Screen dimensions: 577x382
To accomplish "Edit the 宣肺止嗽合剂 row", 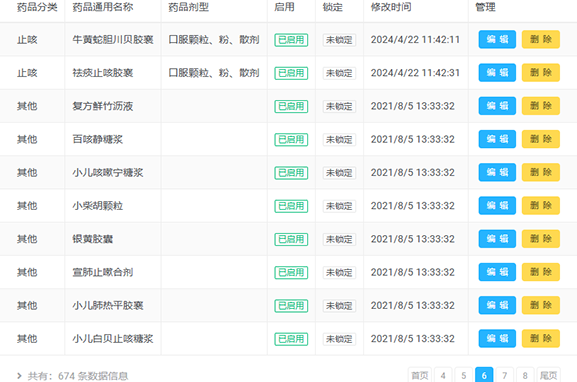I will pyautogui.click(x=497, y=272).
